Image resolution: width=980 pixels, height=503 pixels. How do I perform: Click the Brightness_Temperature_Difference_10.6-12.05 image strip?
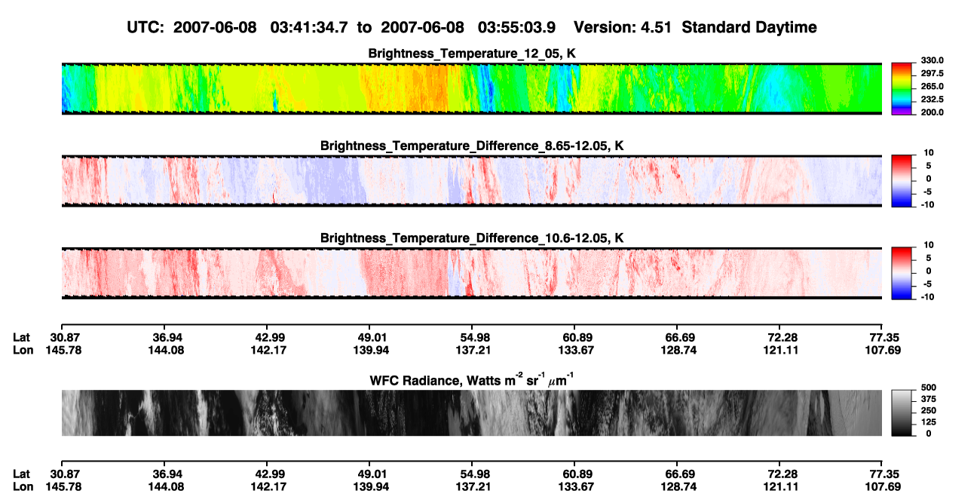tap(471, 273)
